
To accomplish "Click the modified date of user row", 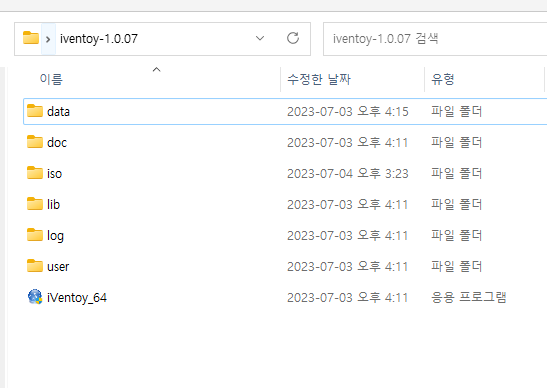I will tap(347, 267).
